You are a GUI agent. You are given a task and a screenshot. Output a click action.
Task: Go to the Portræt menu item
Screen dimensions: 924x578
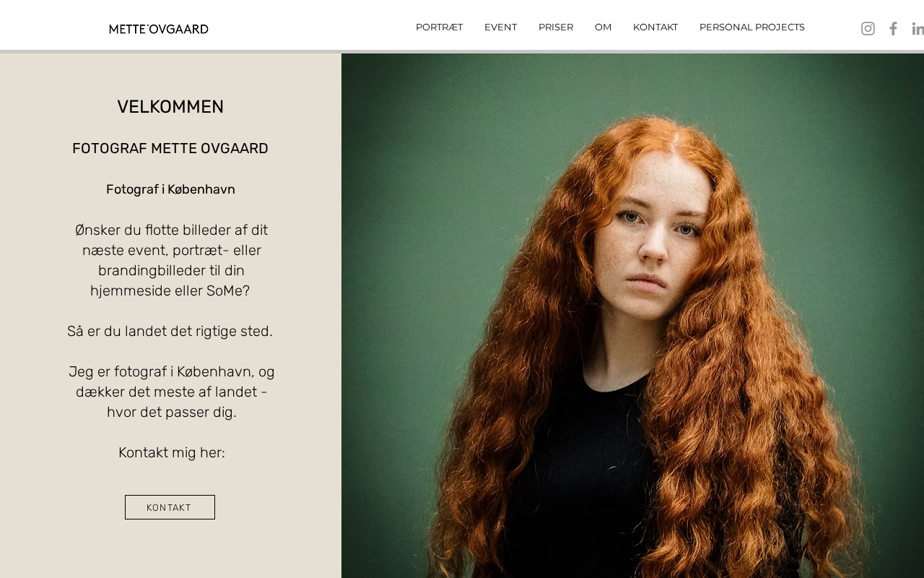[x=439, y=27]
